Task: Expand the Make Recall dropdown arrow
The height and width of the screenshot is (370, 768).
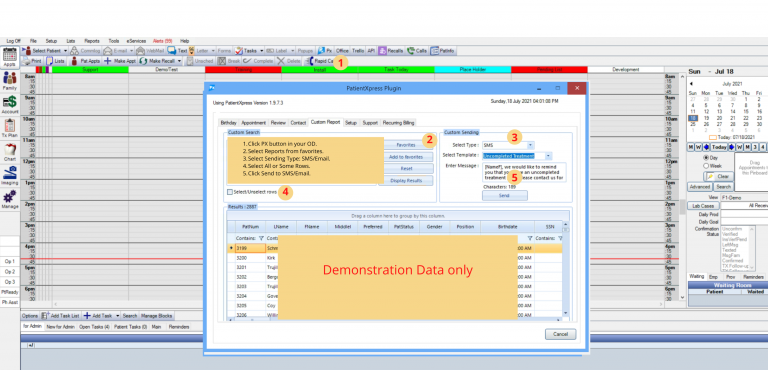Action: click(x=179, y=61)
